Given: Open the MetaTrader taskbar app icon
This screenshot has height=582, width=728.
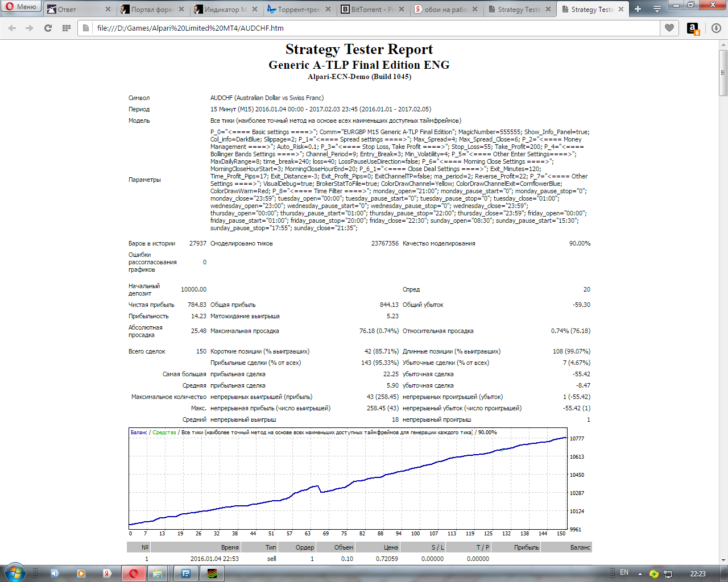Looking at the screenshot, I should click(x=212, y=573).
